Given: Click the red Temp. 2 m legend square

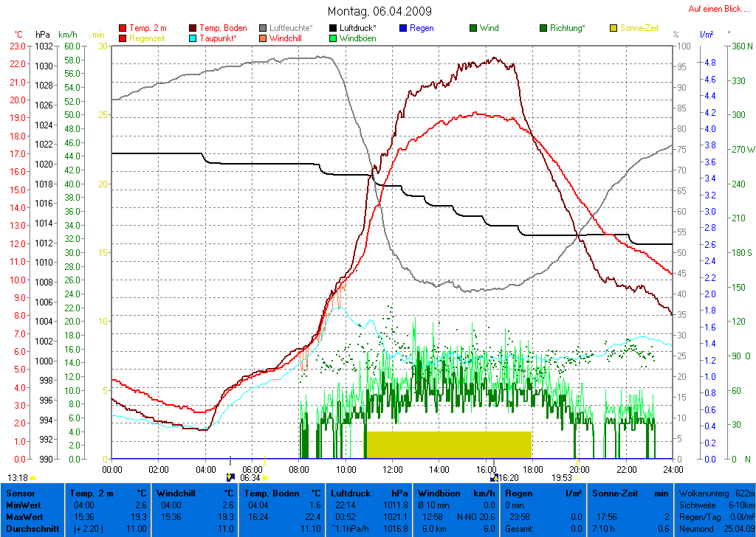Looking at the screenshot, I should 123,28.
